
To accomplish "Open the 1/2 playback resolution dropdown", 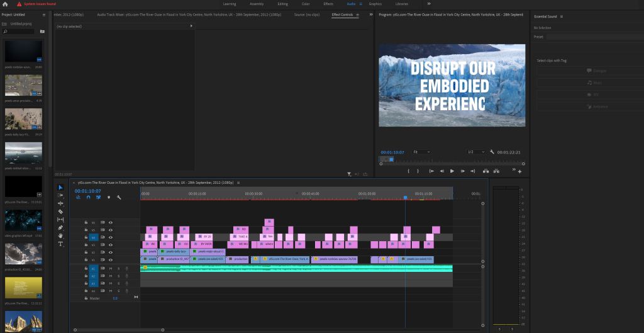I will [476, 152].
